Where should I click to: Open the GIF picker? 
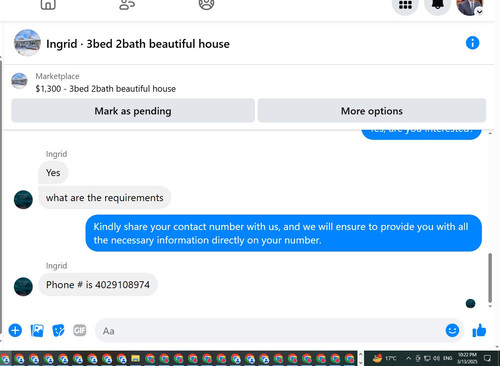click(x=80, y=330)
